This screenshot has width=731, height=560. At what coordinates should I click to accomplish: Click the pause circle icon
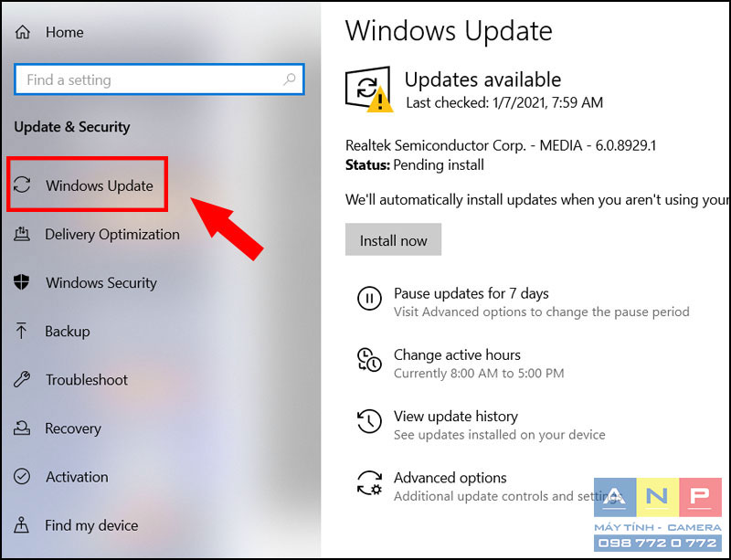click(369, 298)
